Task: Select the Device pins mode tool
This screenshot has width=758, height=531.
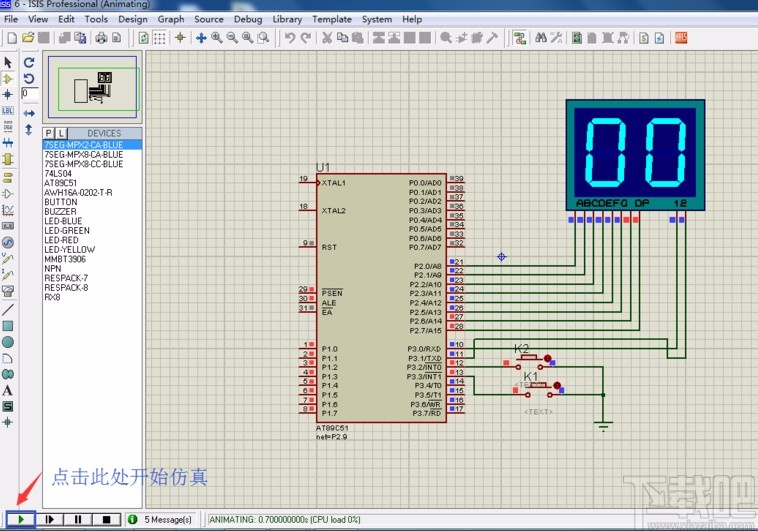Action: pos(8,194)
